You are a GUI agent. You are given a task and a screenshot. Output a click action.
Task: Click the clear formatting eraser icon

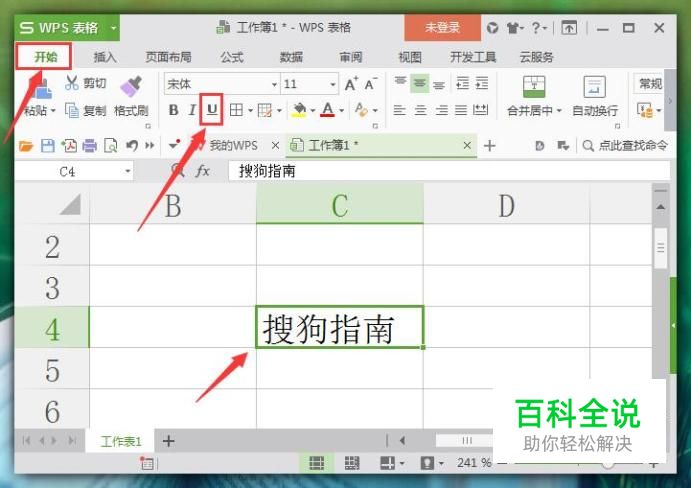click(361, 110)
